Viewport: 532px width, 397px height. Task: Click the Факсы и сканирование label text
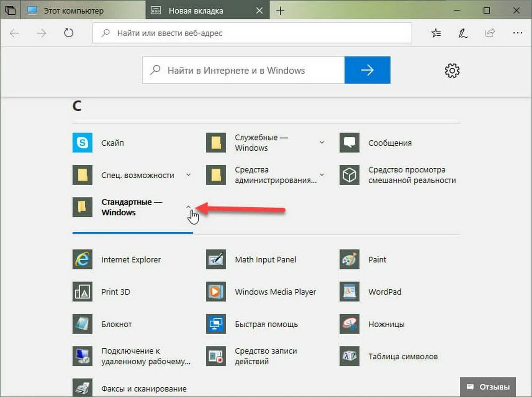point(144,389)
